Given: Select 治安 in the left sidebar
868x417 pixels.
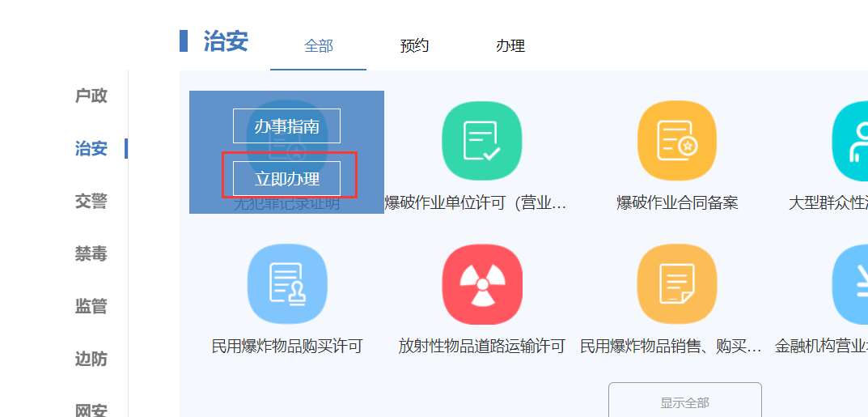Looking at the screenshot, I should pos(91,149).
